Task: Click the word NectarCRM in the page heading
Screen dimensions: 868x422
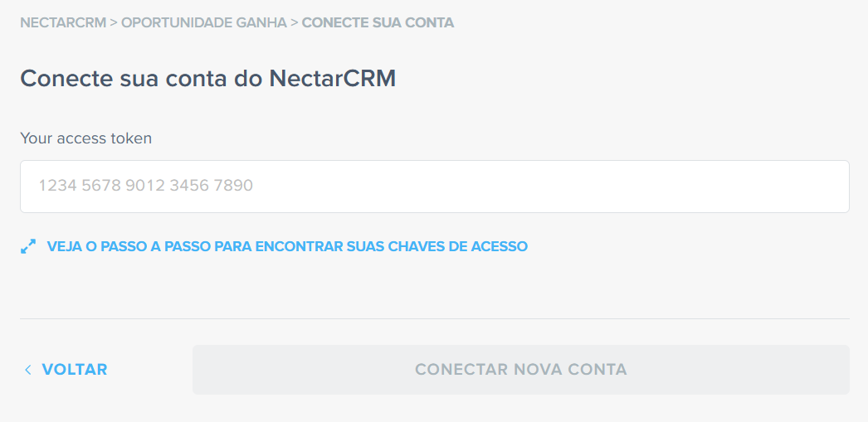Action: (333, 79)
